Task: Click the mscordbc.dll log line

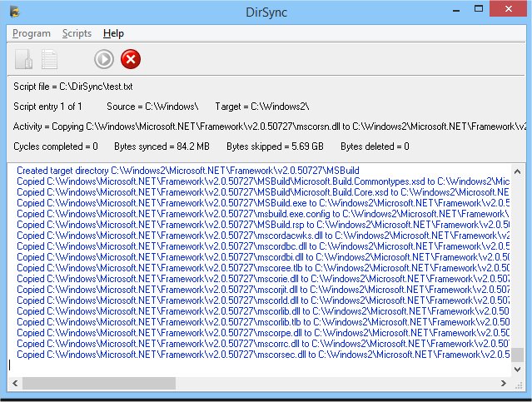Action: tap(263, 246)
